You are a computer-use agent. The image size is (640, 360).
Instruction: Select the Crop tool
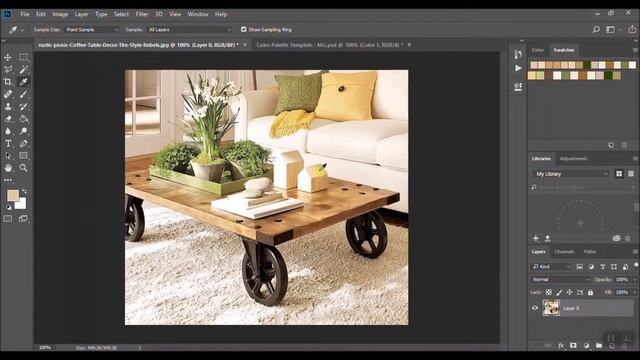8,82
